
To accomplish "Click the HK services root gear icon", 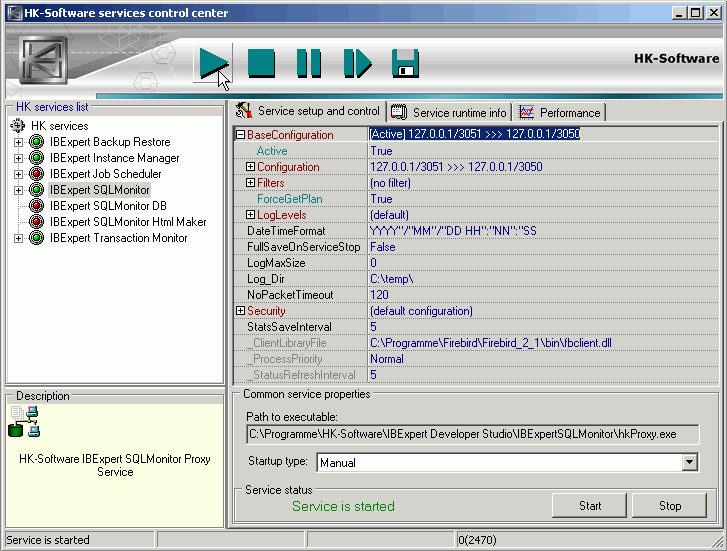I will tap(18, 126).
